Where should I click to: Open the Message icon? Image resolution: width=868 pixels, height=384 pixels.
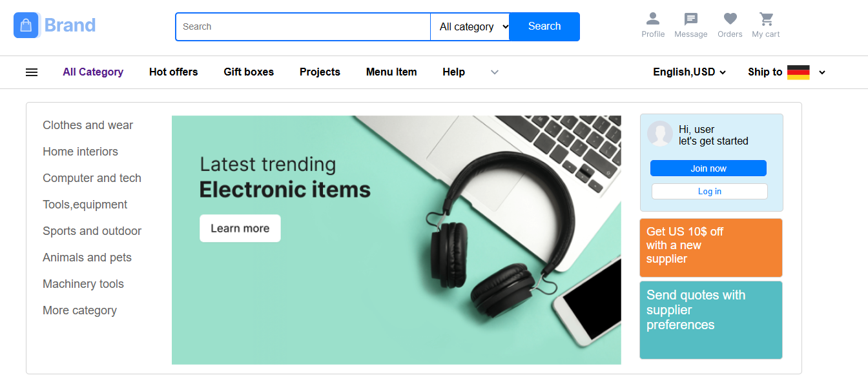tap(690, 19)
